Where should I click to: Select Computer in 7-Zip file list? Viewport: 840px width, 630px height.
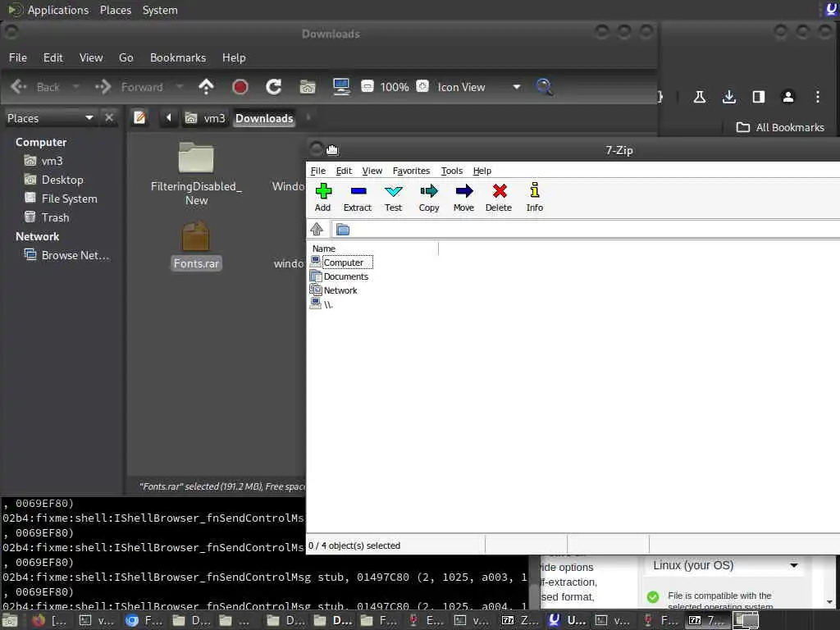point(343,262)
